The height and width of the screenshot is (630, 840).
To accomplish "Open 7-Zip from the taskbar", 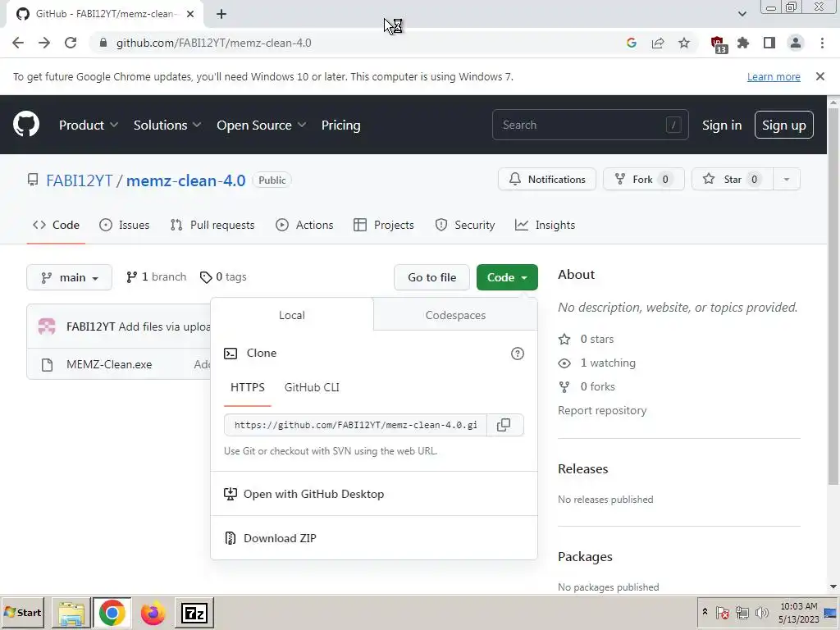I will [x=194, y=612].
